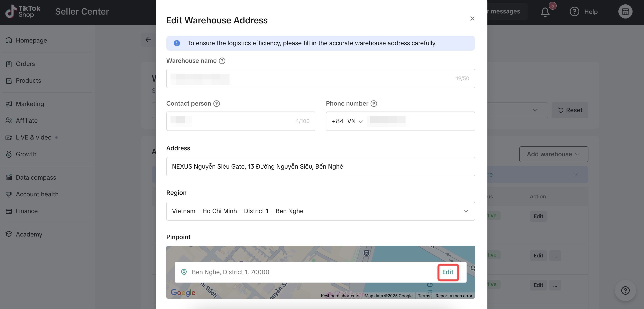Open Account health in the sidebar
The height and width of the screenshot is (309, 644).
tap(37, 194)
